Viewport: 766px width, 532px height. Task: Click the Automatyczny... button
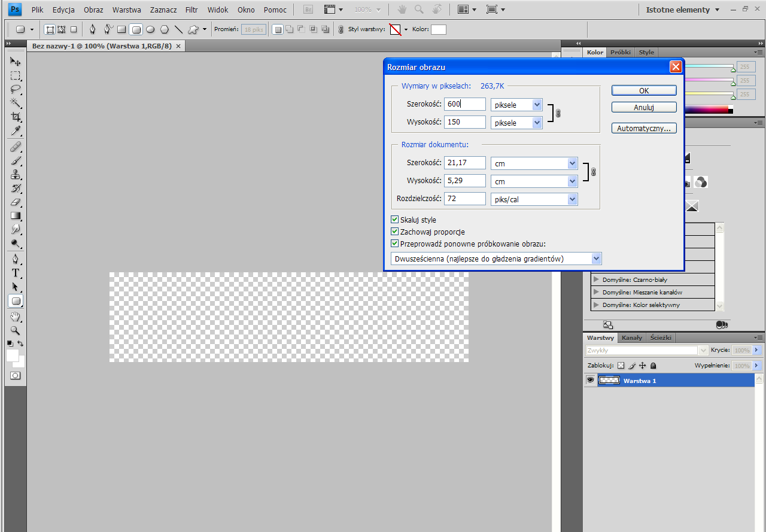pyautogui.click(x=644, y=128)
